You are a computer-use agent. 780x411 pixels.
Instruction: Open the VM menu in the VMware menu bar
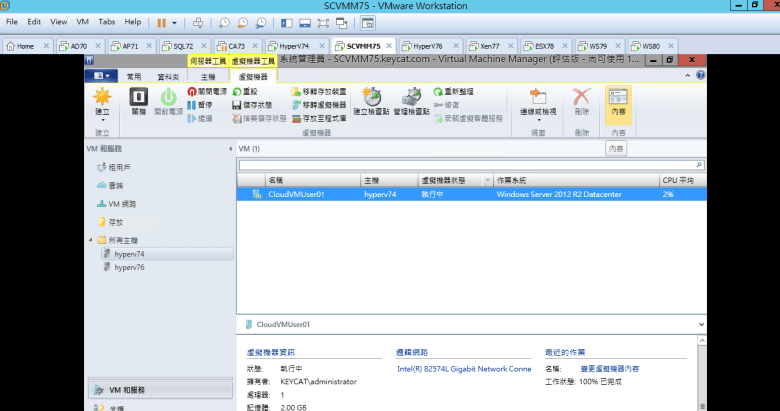pyautogui.click(x=83, y=21)
